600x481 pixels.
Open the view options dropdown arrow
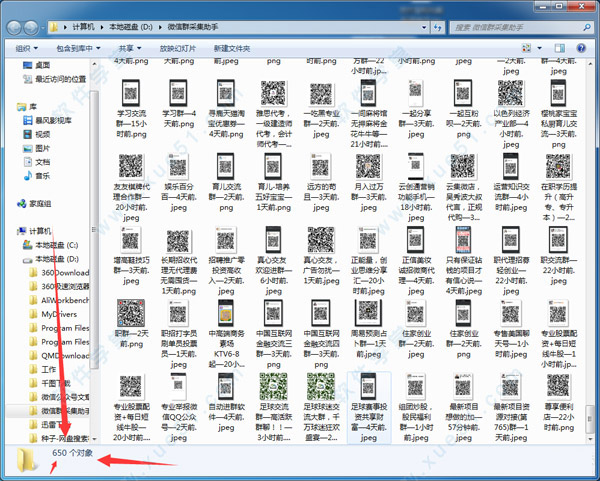tap(540, 48)
